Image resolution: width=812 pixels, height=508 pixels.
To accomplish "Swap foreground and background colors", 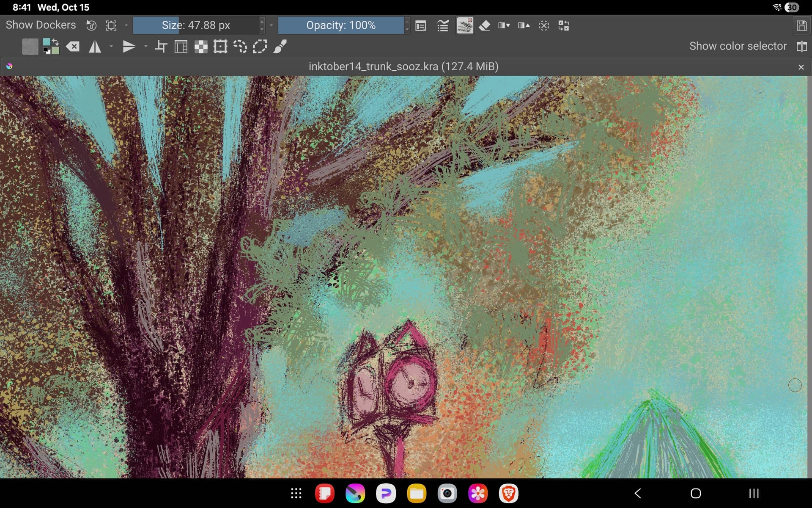I will click(x=55, y=41).
